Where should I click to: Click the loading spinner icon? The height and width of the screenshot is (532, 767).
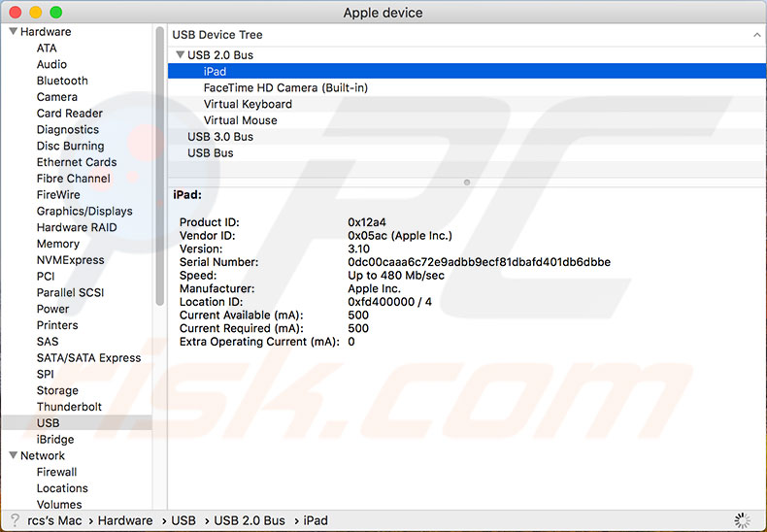(743, 520)
